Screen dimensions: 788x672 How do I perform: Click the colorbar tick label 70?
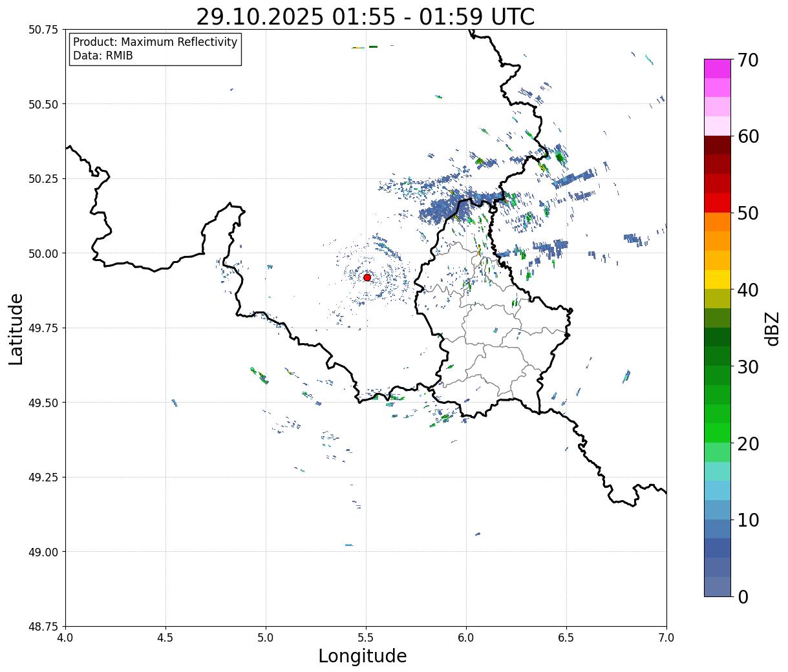pos(747,60)
